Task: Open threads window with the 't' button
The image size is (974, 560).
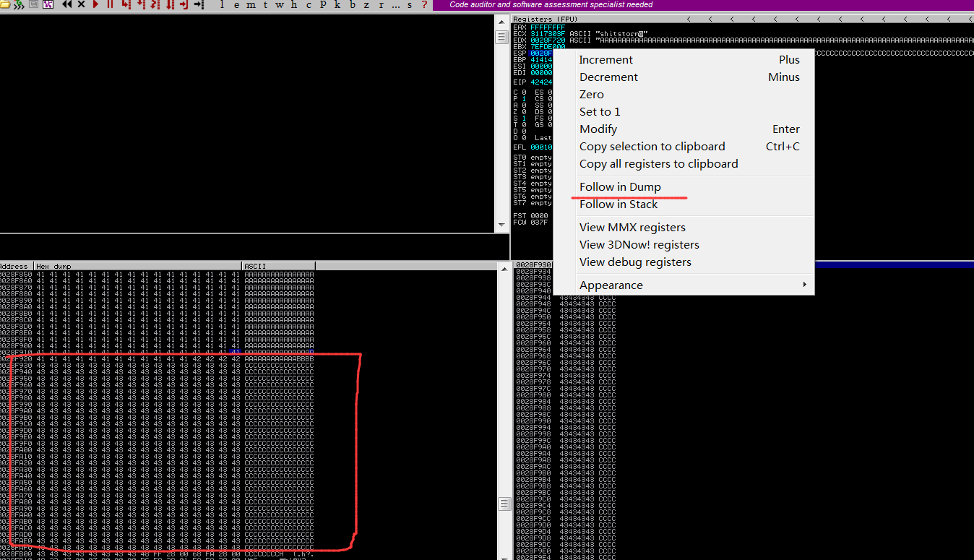Action: pyautogui.click(x=265, y=4)
